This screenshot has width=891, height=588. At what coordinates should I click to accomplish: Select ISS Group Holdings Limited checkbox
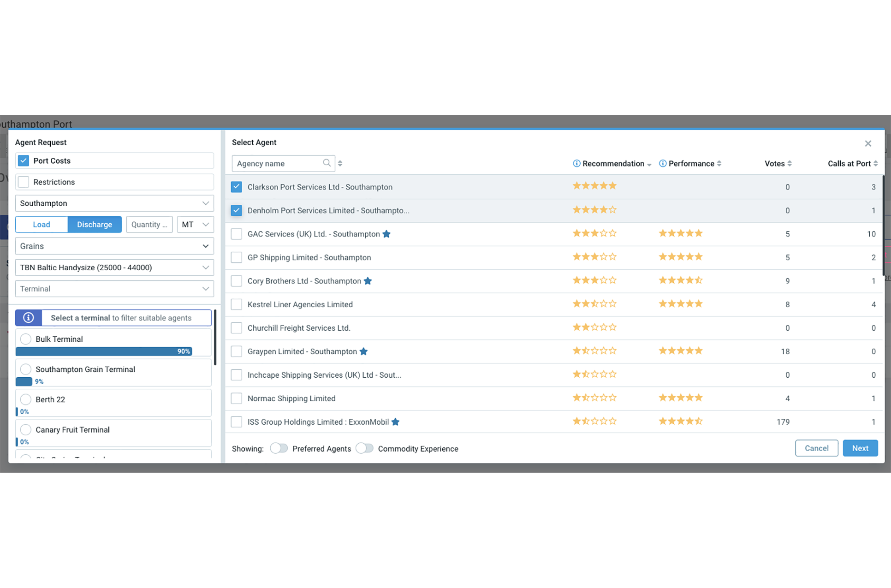point(236,422)
